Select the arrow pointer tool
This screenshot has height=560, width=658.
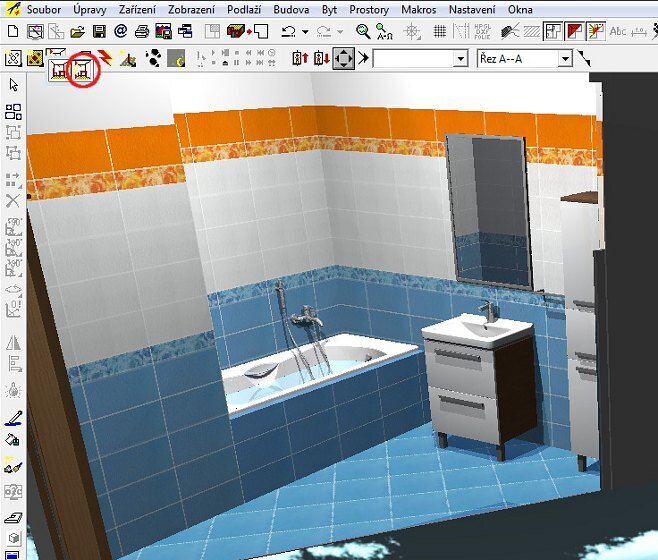coord(13,85)
